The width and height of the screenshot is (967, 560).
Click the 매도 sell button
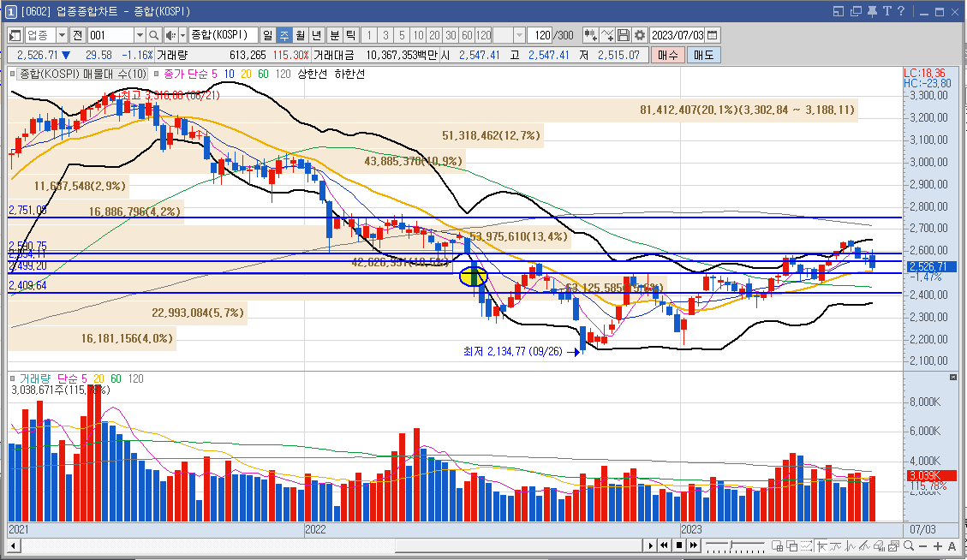pyautogui.click(x=704, y=55)
